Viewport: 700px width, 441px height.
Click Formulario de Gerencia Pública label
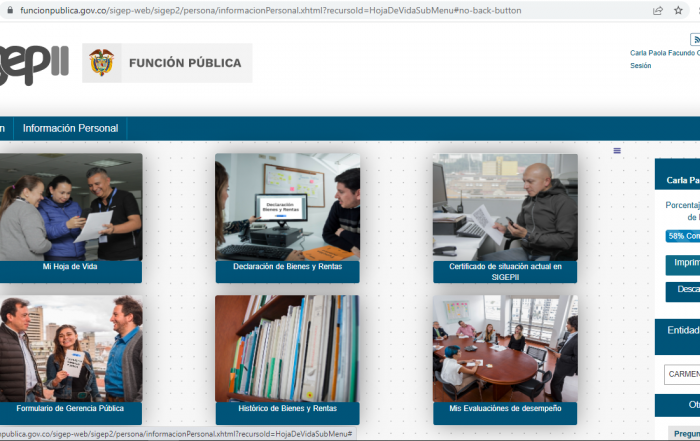click(x=71, y=413)
